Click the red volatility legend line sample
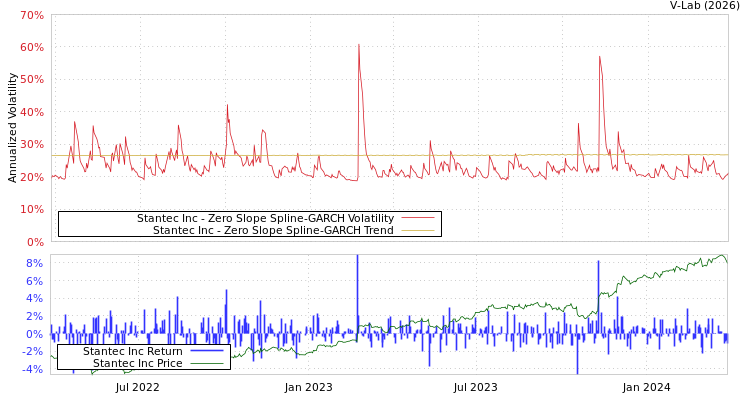Image resolution: width=750 pixels, height=400 pixels. [x=417, y=218]
